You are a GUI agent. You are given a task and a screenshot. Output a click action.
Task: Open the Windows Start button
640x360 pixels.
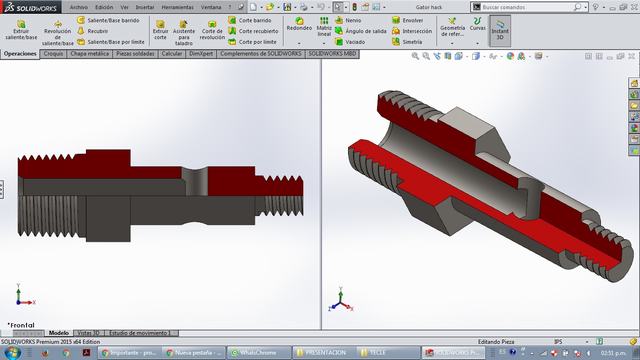pos(13,353)
